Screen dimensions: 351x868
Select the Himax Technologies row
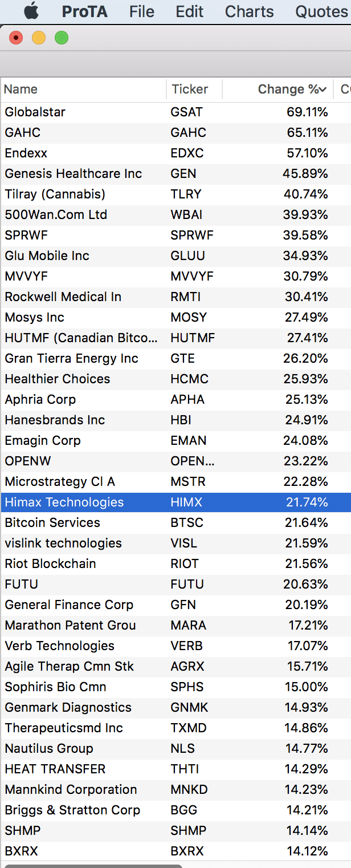(175, 502)
